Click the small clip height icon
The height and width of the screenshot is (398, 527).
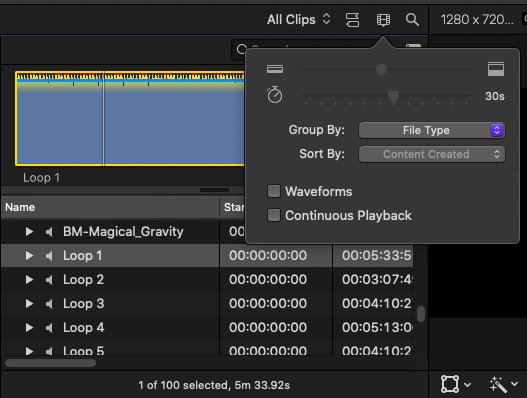[275, 69]
